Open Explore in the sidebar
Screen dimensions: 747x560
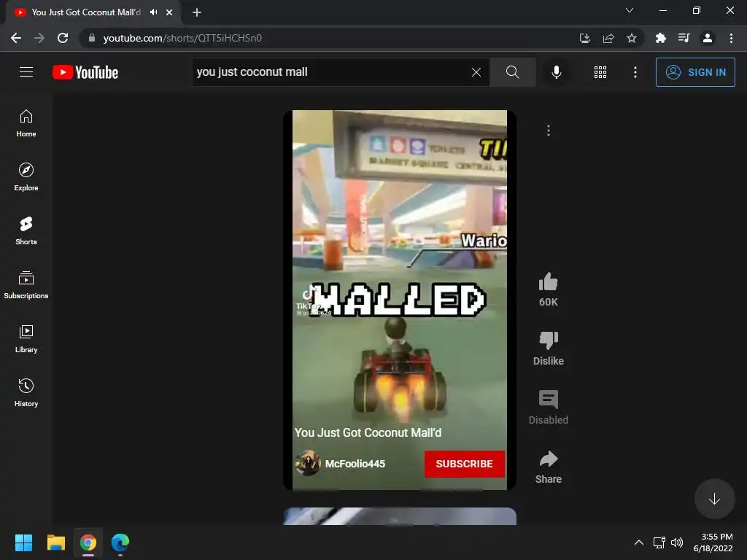26,177
